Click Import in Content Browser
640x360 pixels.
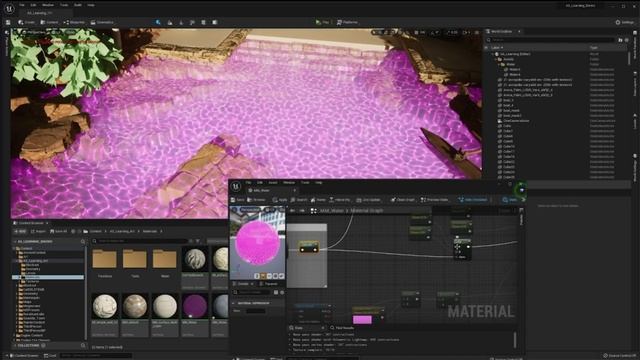[x=38, y=231]
